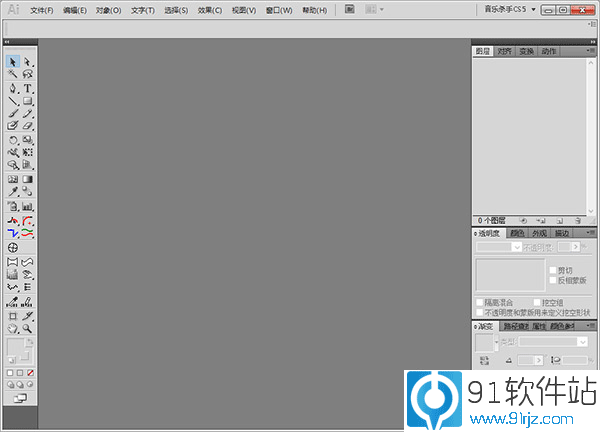
Task: Switch to the 外观 tab
Action: [x=539, y=233]
